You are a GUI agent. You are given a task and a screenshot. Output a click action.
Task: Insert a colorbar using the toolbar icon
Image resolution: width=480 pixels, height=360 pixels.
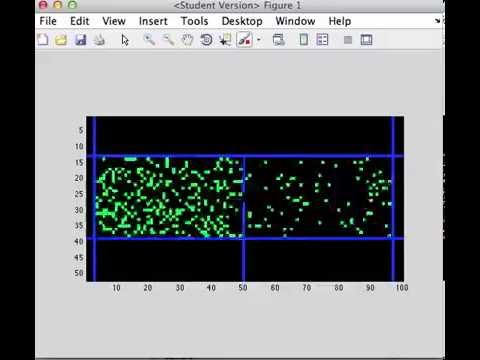[x=304, y=40]
